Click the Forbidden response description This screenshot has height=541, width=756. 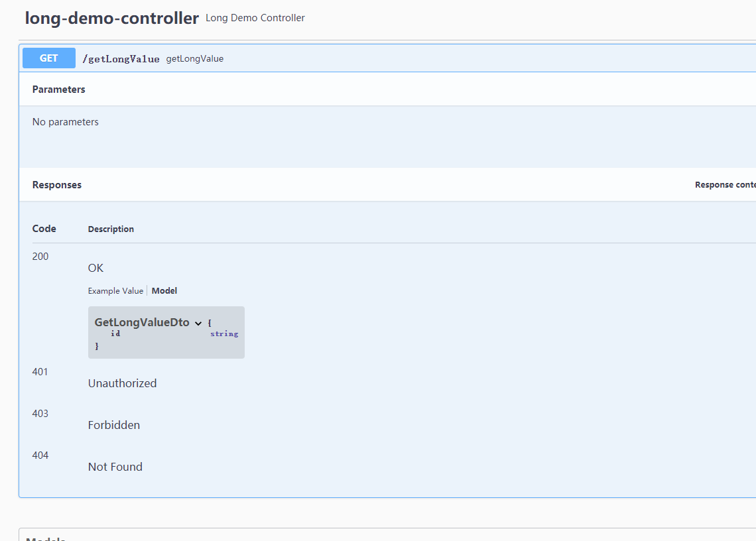click(x=114, y=425)
